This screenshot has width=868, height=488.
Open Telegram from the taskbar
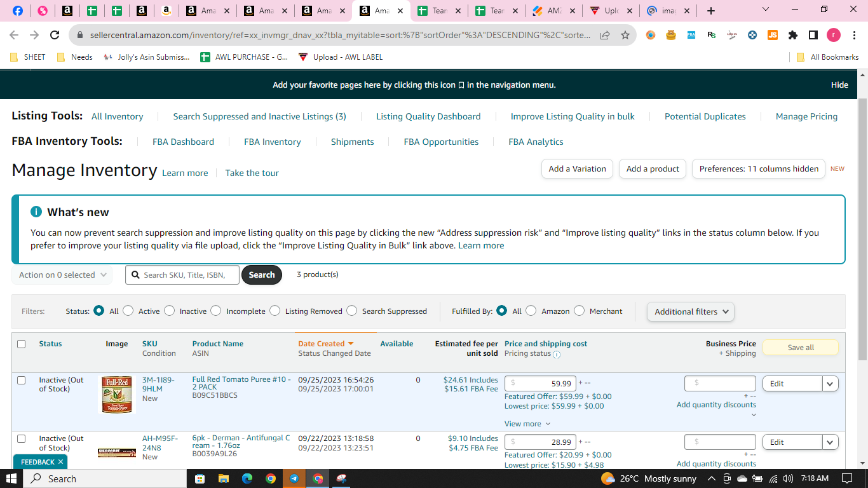(x=294, y=478)
